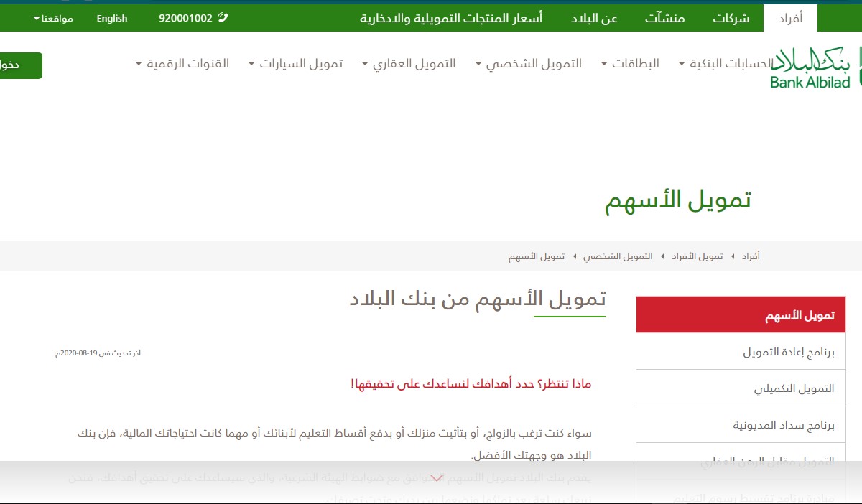Click تمويل الأسهم in the breadcrumb trail
Screen dimensions: 862x504
coord(537,256)
